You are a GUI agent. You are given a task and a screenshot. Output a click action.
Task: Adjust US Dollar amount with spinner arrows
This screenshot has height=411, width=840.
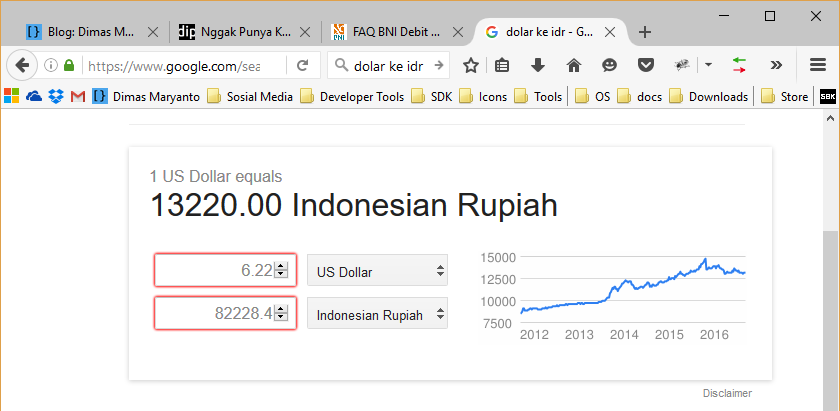click(x=281, y=270)
